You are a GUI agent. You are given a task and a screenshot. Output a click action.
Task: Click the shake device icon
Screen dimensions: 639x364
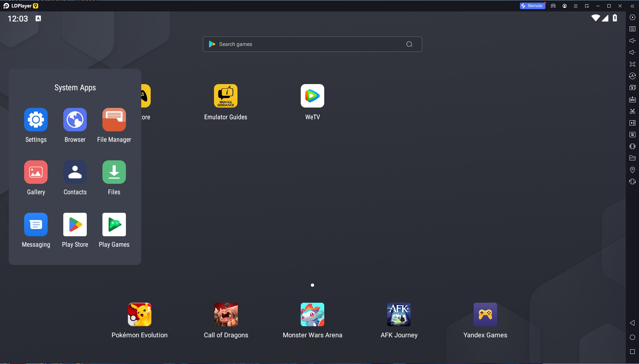[x=632, y=146]
